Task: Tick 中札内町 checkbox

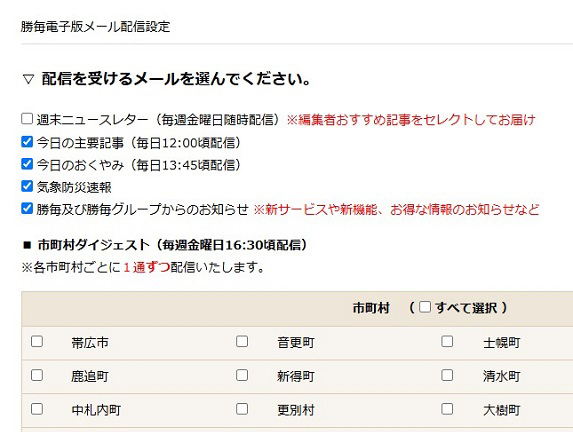Action: tap(37, 409)
